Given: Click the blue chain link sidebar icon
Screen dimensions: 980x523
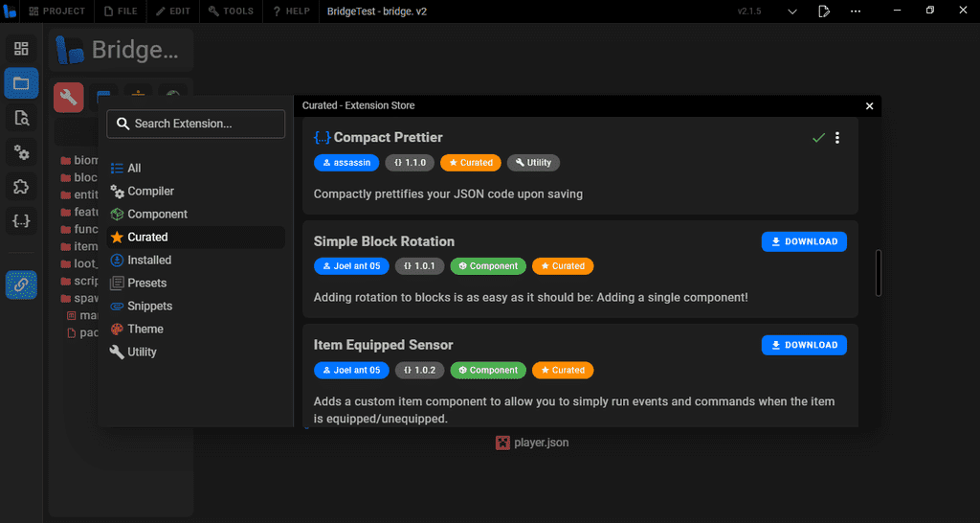Looking at the screenshot, I should point(21,284).
